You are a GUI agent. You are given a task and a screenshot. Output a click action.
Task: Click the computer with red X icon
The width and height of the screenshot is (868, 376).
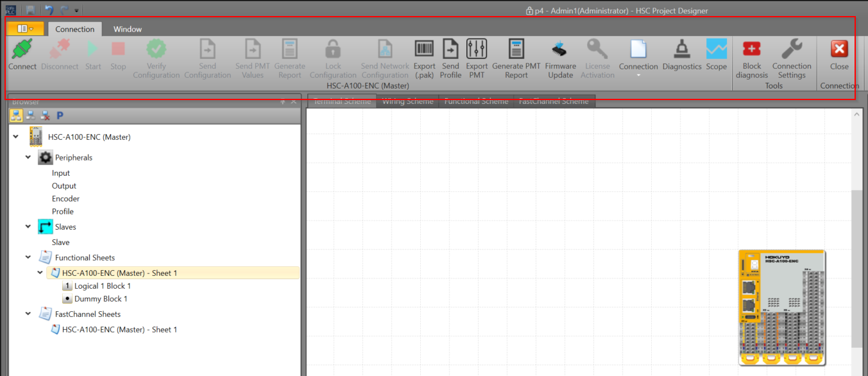point(45,115)
